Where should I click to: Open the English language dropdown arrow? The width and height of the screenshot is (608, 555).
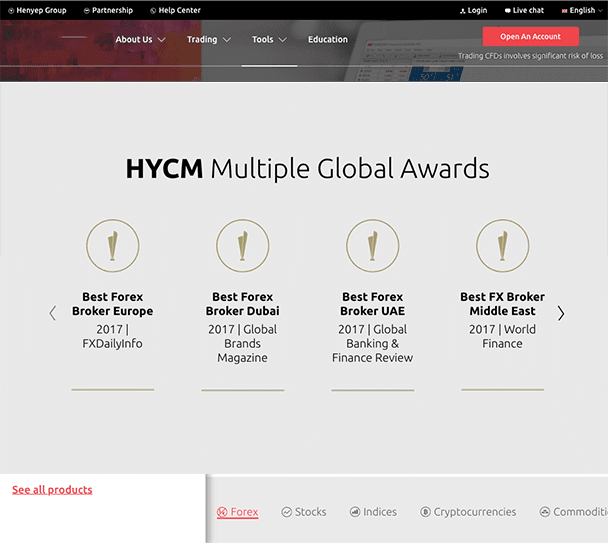tap(601, 11)
